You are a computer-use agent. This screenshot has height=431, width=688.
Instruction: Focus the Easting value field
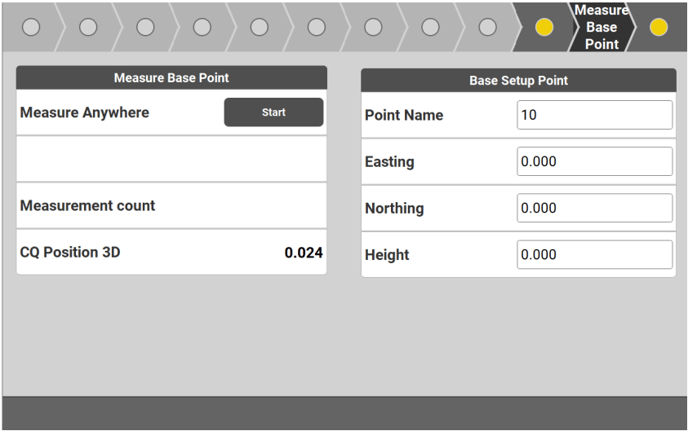pos(595,162)
